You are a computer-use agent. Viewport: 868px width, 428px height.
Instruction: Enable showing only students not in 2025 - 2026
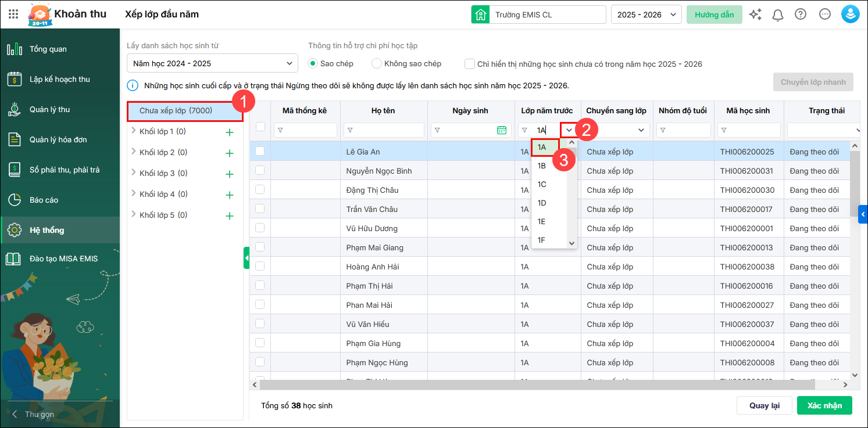tap(470, 64)
